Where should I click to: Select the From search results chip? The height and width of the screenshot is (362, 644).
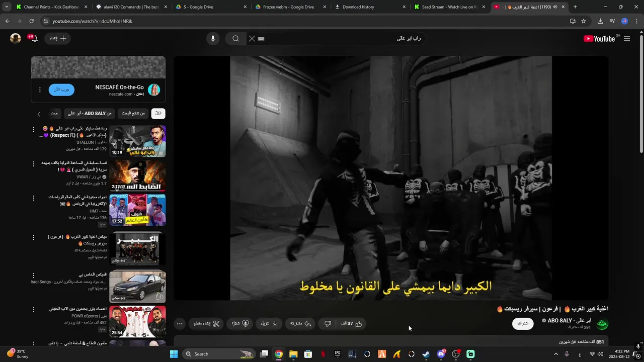point(133,114)
